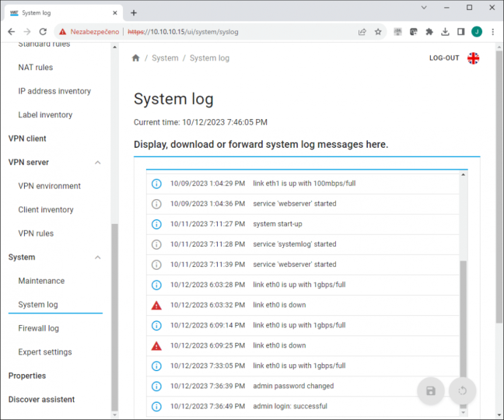The height and width of the screenshot is (420, 504).
Task: Click the red warning icon at 6:03:32 PM entry
Action: click(156, 305)
